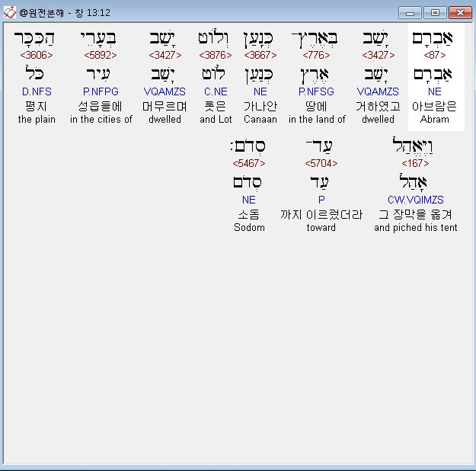Click the English gloss 'Sodom'
Image resolution: width=476 pixels, height=471 pixels.
[x=249, y=227]
